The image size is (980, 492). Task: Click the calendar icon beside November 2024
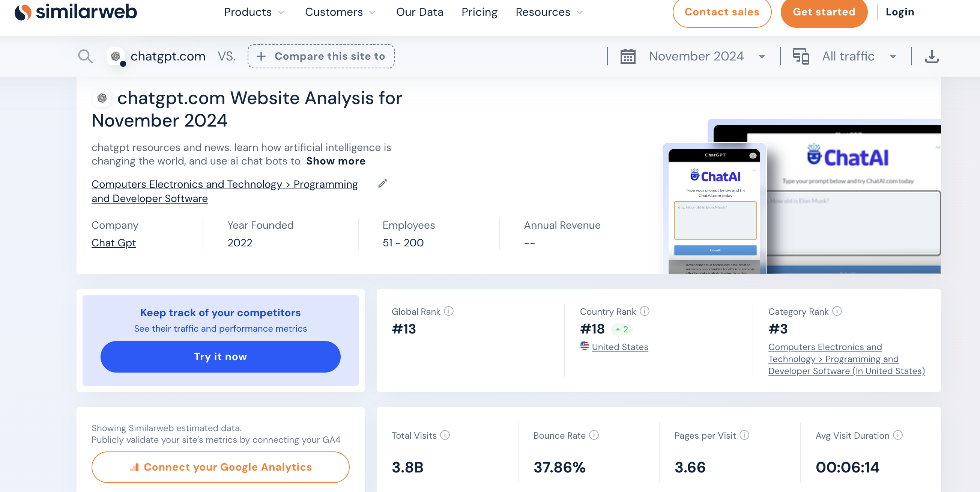click(x=628, y=56)
